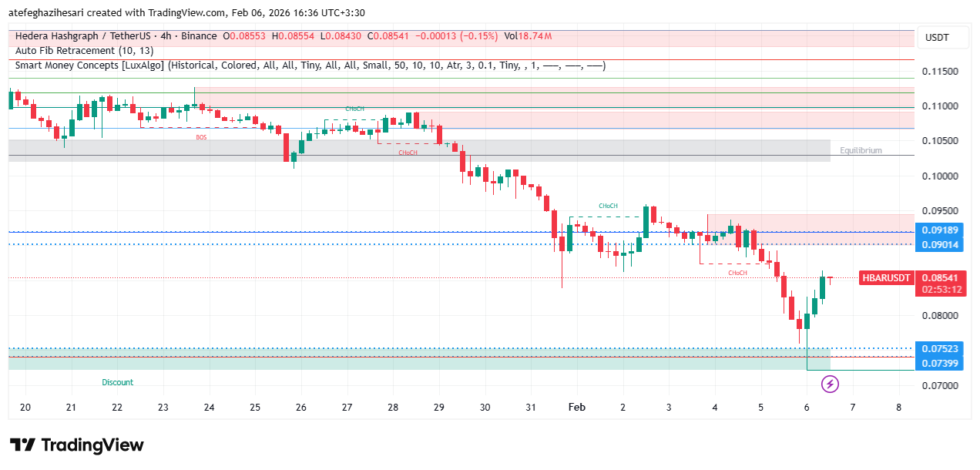Click the purple lightning bolt event icon
The height and width of the screenshot is (470, 980).
(830, 383)
